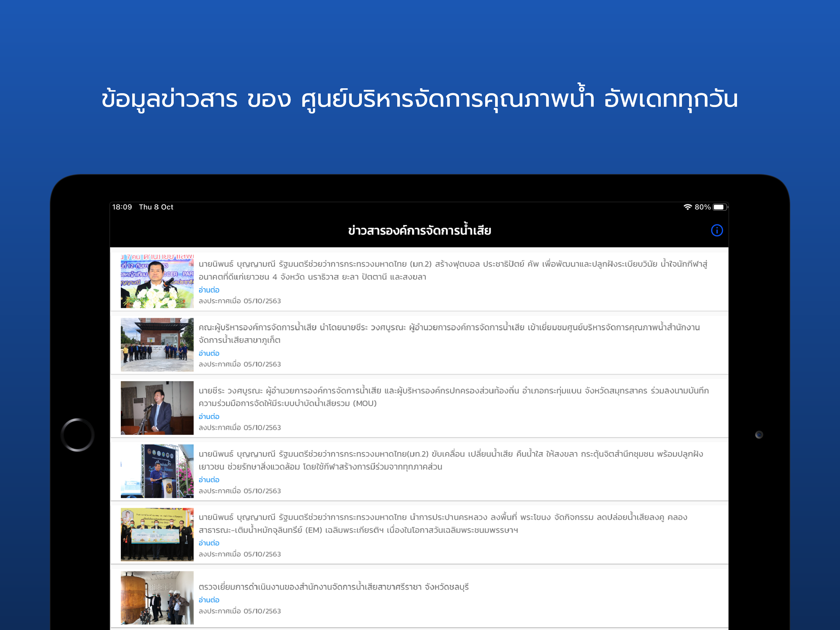
Task: Open อ่านต่อ link for Phuket branch visit
Action: point(209,353)
